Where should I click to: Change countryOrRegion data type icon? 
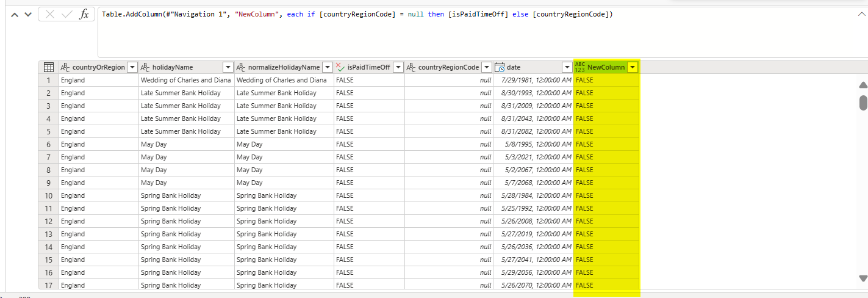tap(65, 67)
